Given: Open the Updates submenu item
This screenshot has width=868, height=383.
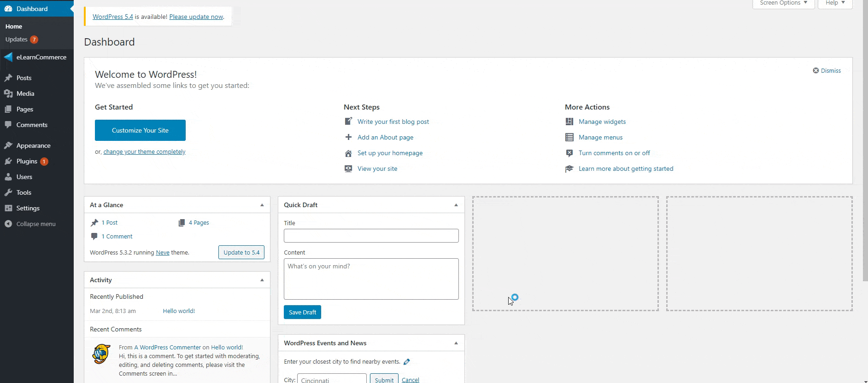Looking at the screenshot, I should (x=17, y=40).
